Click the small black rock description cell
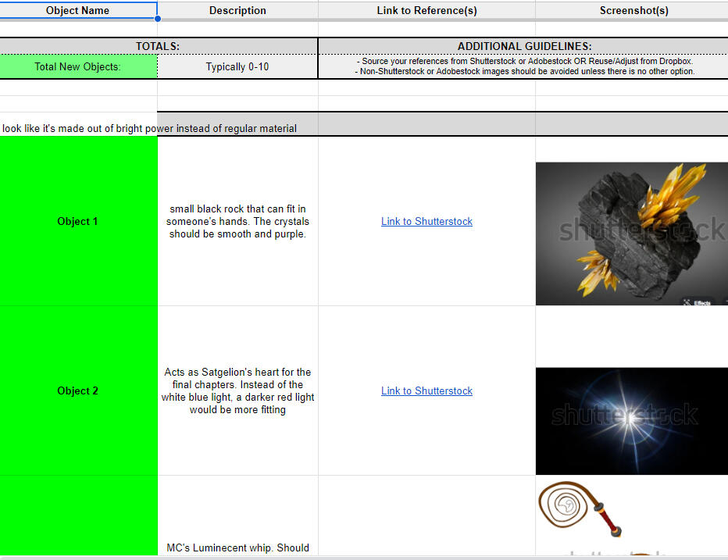Image resolution: width=728 pixels, height=560 pixels. tap(237, 222)
